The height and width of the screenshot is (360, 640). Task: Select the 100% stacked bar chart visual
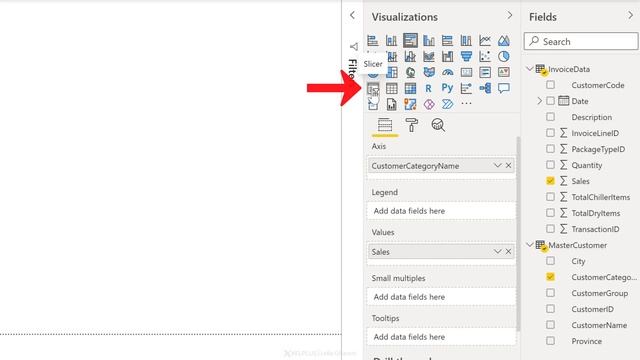[x=447, y=40]
